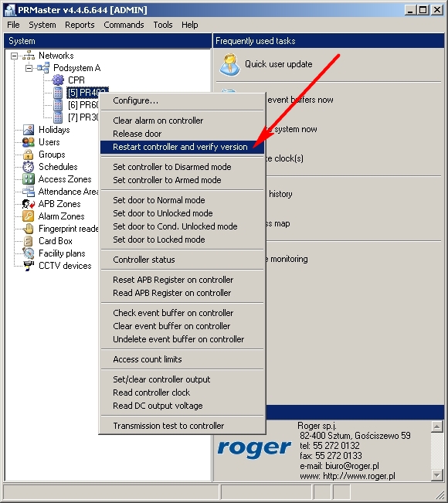
Task: Click the http://www.roger.pl website address
Action: coord(359,476)
